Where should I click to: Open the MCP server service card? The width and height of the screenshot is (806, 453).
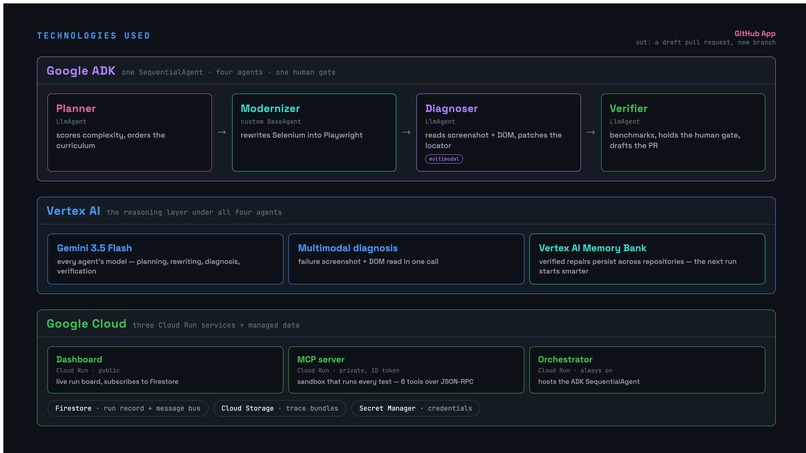coord(406,370)
